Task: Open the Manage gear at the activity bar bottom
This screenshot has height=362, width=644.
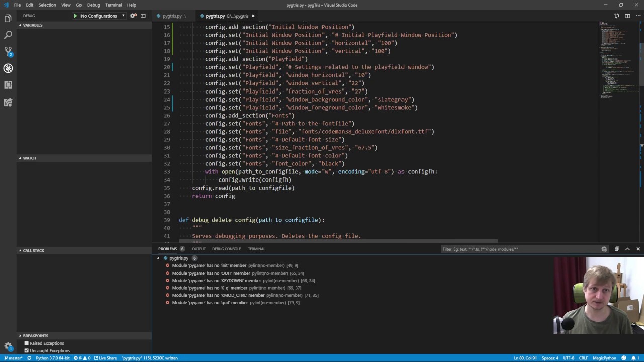Action: click(x=8, y=346)
